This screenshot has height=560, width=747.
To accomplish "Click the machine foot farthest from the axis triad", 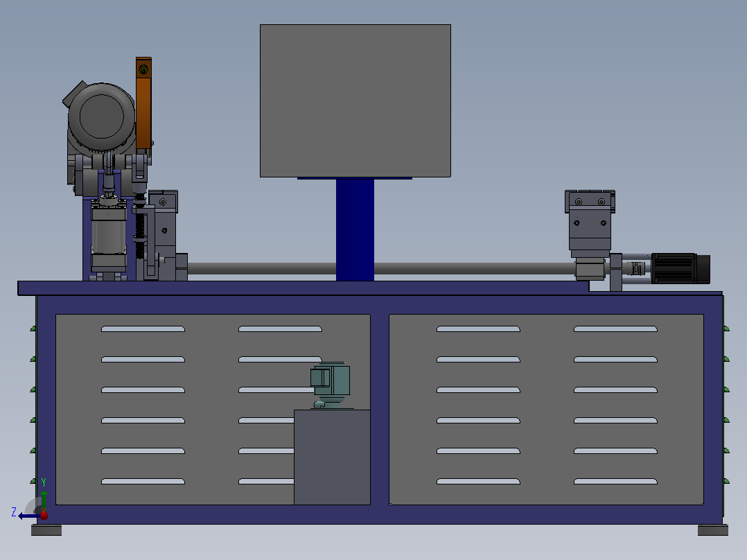I will (x=712, y=530).
